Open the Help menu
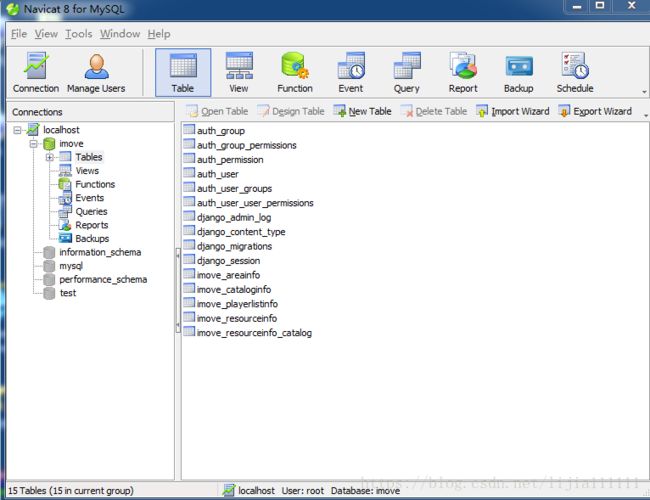 (159, 34)
